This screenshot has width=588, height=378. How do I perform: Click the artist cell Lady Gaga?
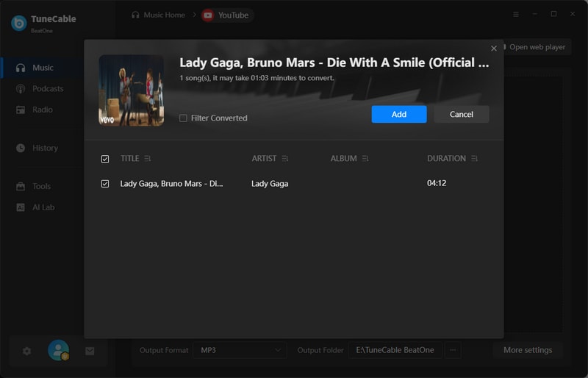tap(270, 184)
